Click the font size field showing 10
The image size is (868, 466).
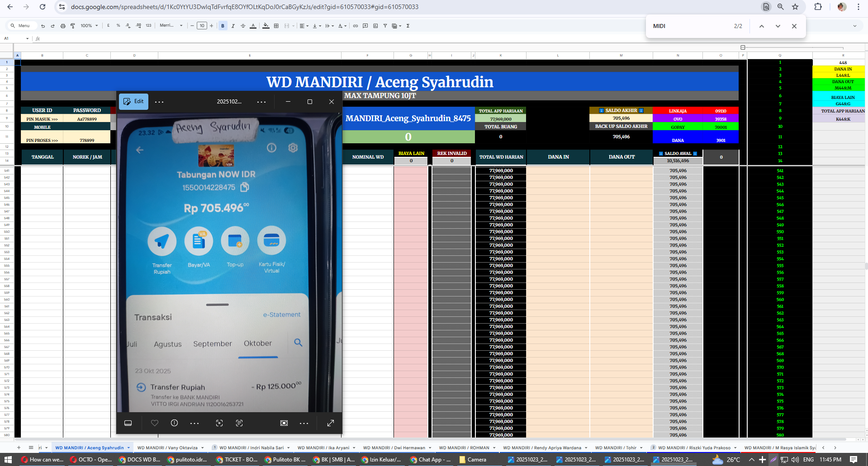tap(202, 26)
